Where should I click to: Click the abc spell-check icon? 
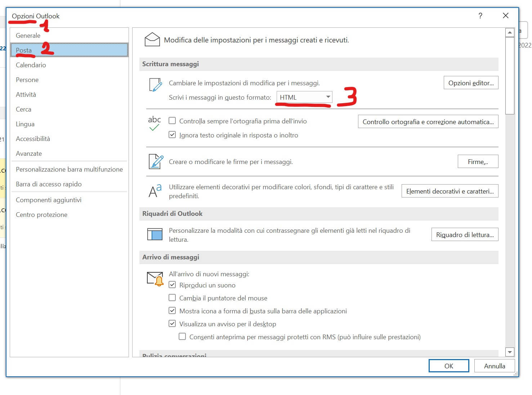[154, 123]
